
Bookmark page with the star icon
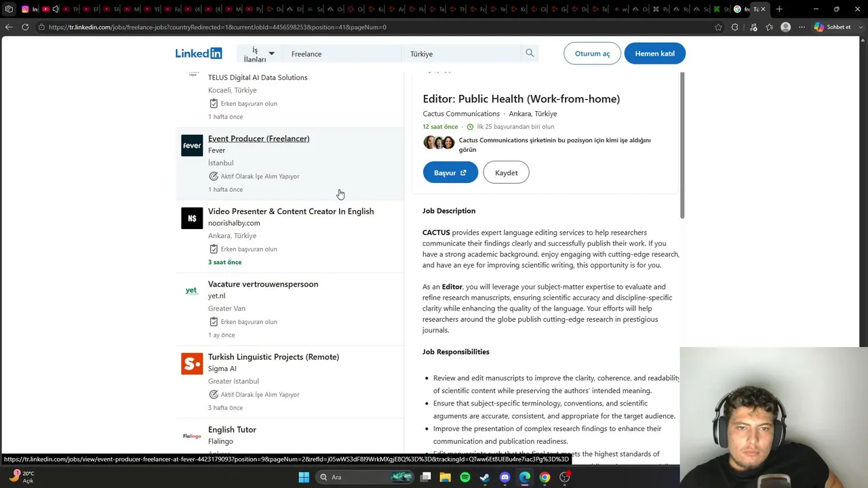pyautogui.click(x=718, y=27)
